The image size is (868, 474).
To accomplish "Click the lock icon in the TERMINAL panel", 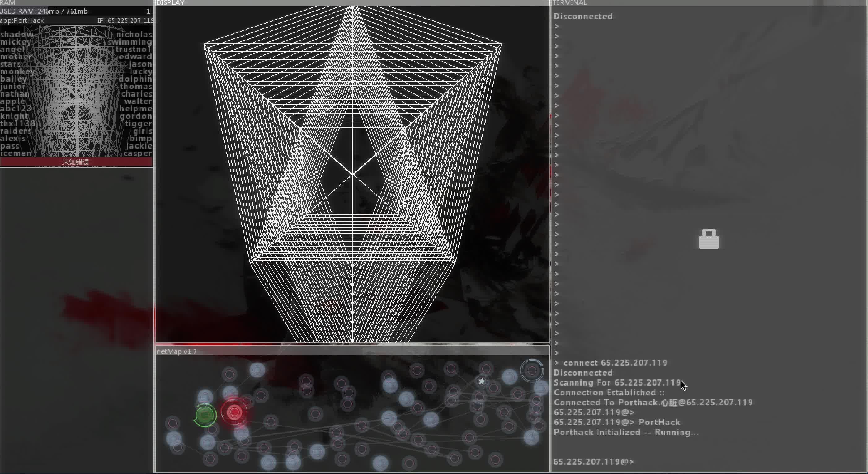I will point(709,239).
